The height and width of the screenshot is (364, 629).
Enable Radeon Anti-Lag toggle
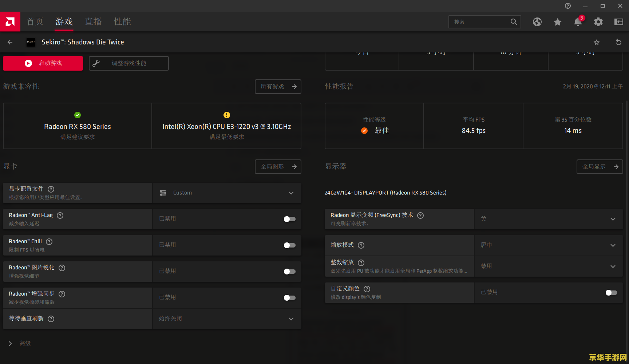click(290, 219)
